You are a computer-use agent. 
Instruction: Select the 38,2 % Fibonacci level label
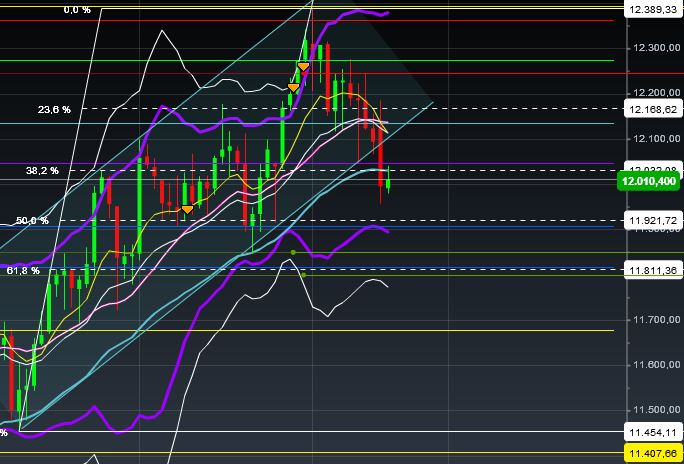pos(42,171)
